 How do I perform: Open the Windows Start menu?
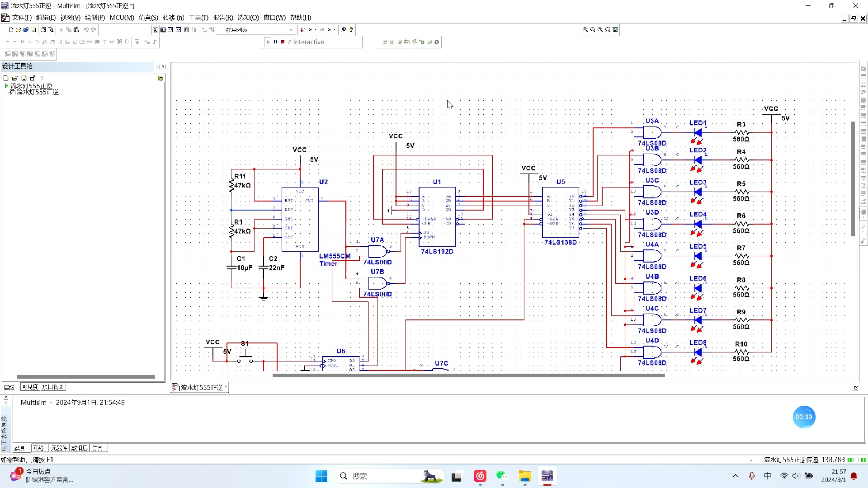click(321, 476)
